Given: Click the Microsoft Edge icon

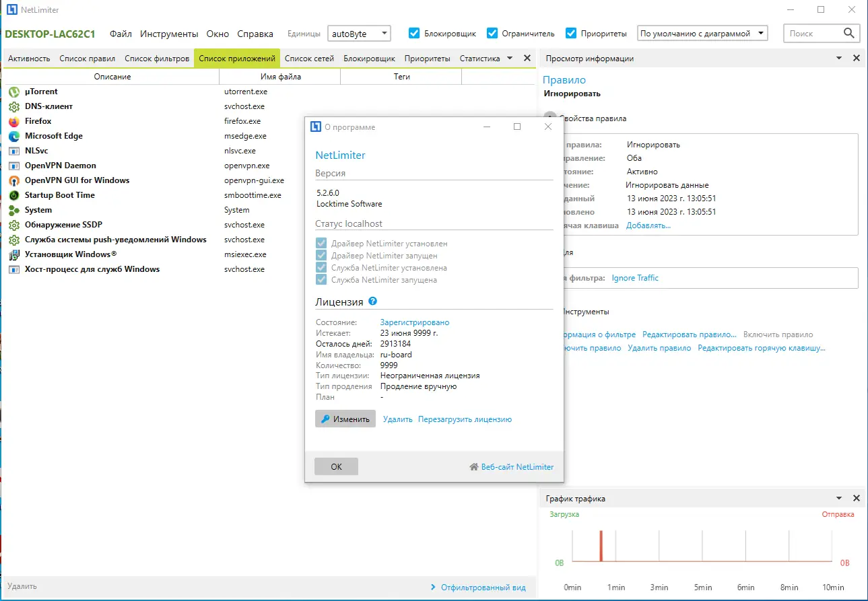Looking at the screenshot, I should click(13, 136).
